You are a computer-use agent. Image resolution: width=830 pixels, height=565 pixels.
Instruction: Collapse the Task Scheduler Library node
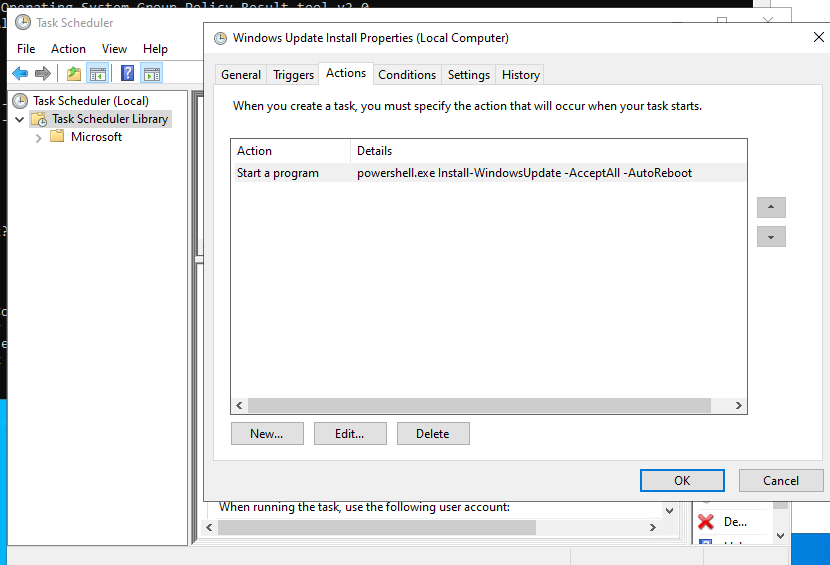[20, 119]
